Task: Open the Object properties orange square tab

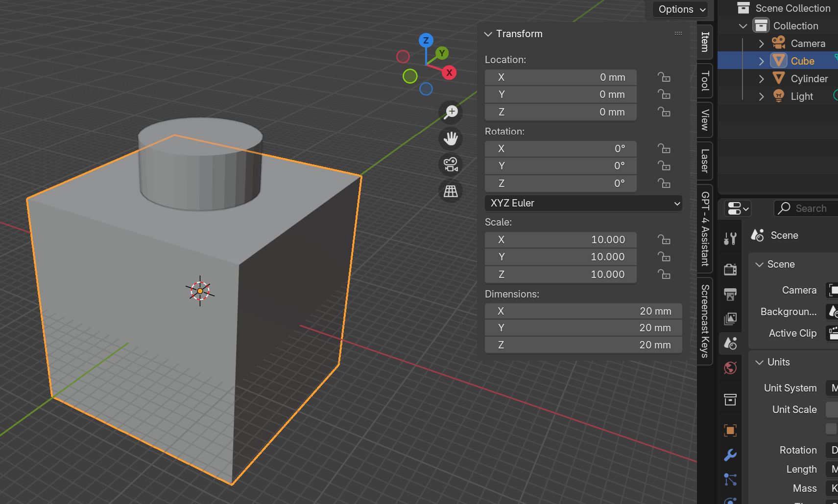Action: (x=730, y=430)
